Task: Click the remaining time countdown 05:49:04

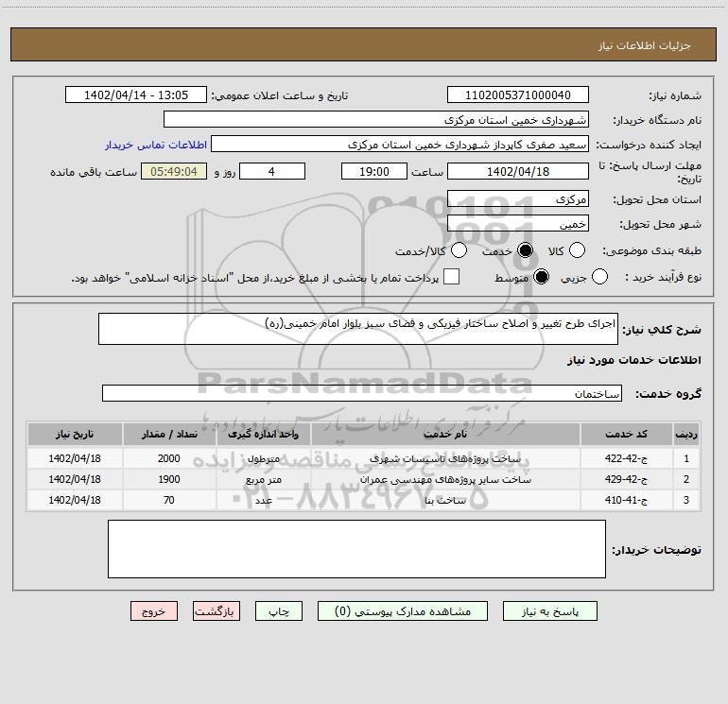Action: pos(174,171)
